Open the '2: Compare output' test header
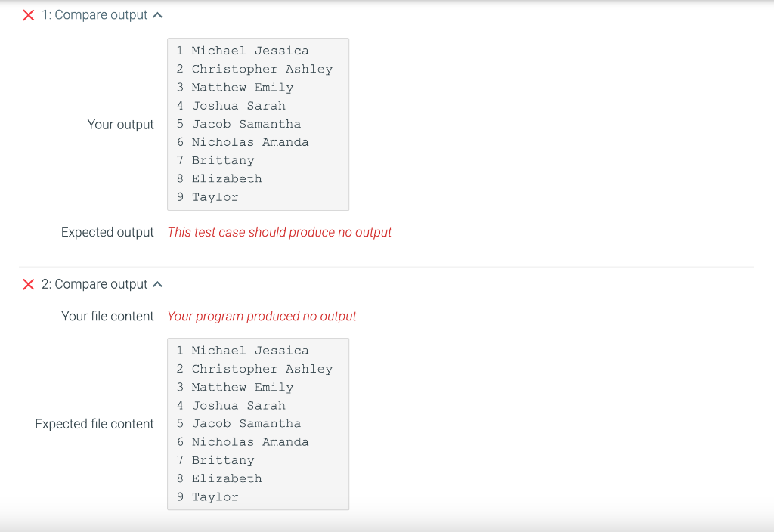Screen dimensions: 774x532 click(x=98, y=284)
